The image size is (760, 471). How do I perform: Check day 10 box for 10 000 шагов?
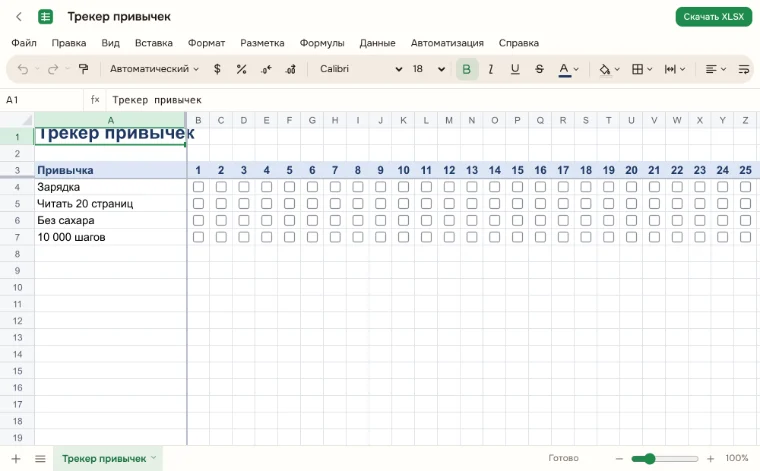tap(403, 237)
